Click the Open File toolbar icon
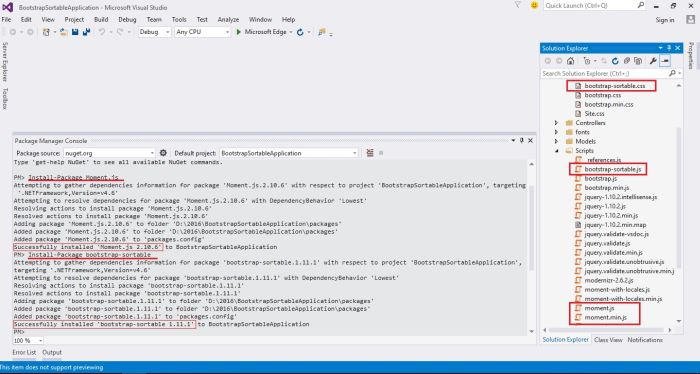Screen dimensions: 700x374 [64, 32]
